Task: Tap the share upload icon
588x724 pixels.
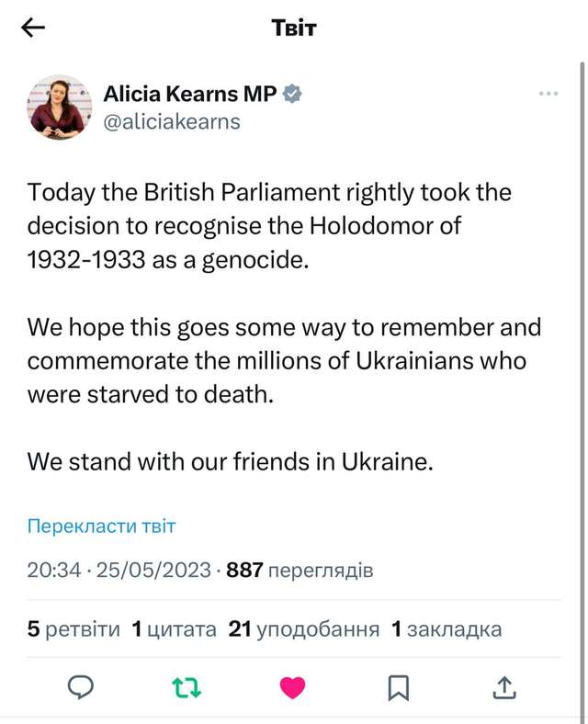Action: (x=504, y=686)
